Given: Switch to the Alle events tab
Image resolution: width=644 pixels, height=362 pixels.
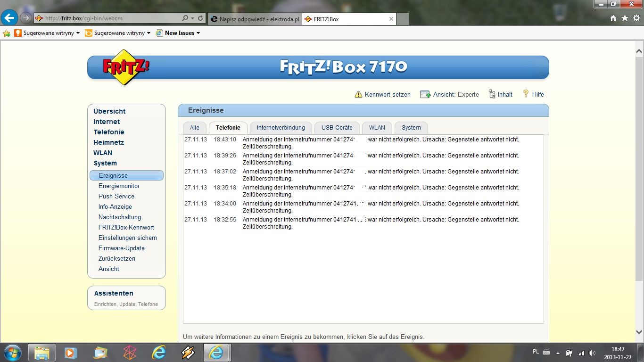Looking at the screenshot, I should point(195,128).
